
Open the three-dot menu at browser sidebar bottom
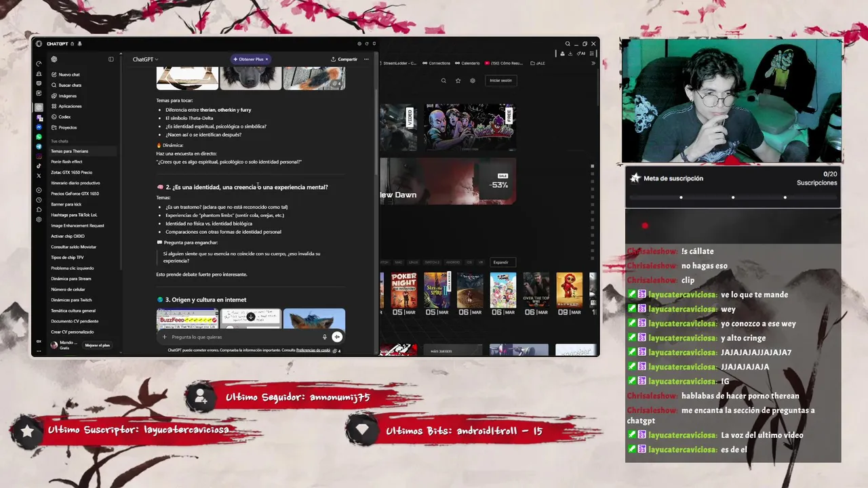click(x=39, y=350)
